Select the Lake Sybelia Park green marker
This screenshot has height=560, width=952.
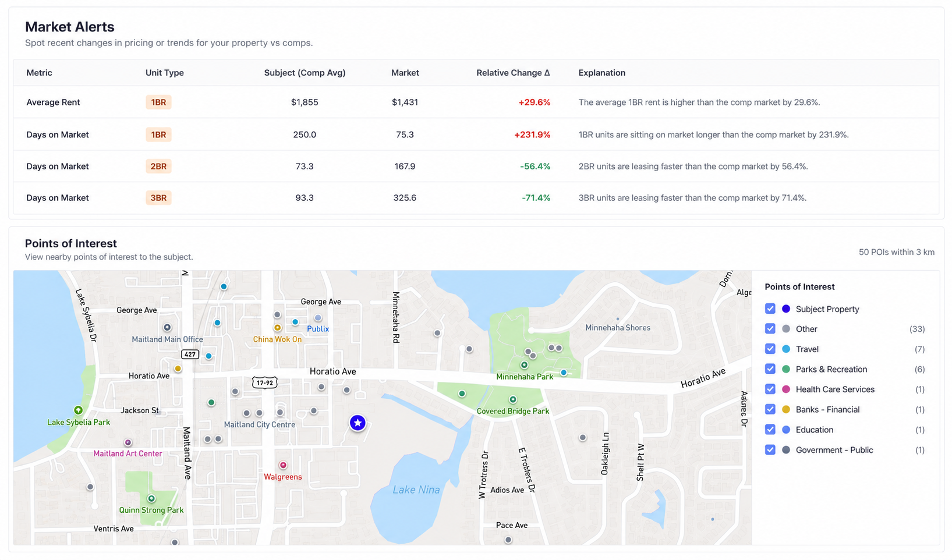(x=78, y=410)
